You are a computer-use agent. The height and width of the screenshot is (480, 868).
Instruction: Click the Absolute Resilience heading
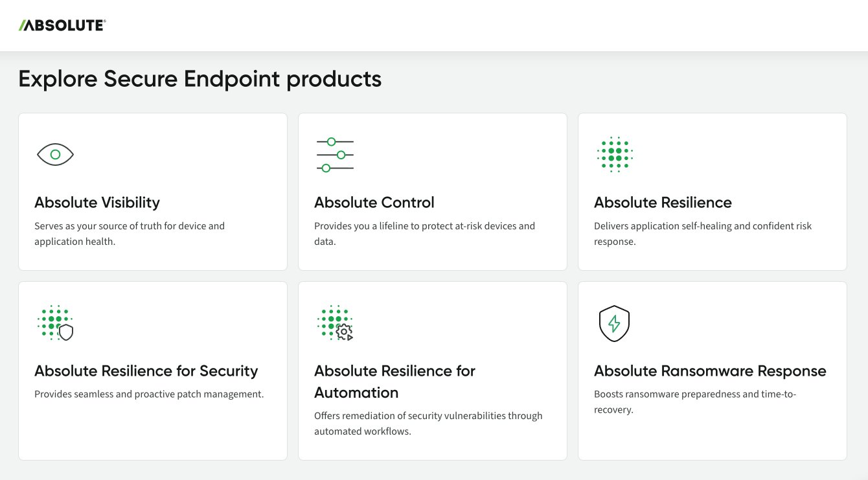tap(663, 202)
